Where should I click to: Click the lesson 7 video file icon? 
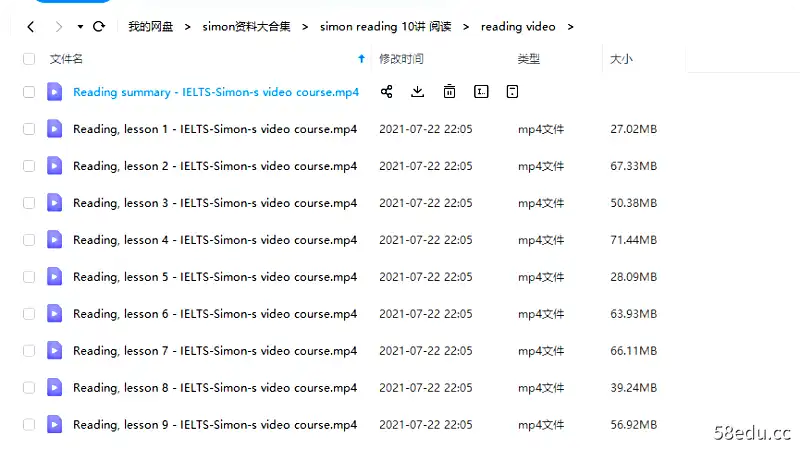pyautogui.click(x=55, y=351)
